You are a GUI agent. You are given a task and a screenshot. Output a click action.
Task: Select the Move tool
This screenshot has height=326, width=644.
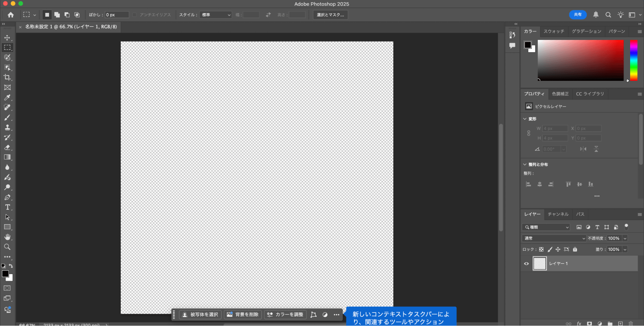(7, 38)
